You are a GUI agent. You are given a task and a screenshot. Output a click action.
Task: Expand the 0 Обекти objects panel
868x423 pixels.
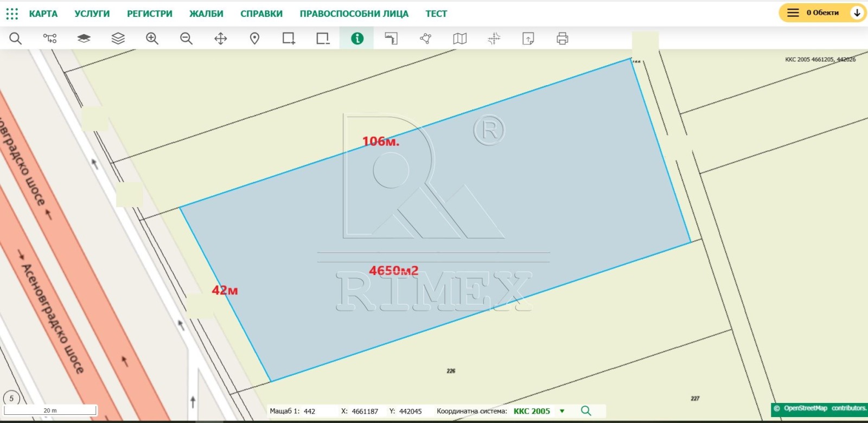(x=822, y=12)
